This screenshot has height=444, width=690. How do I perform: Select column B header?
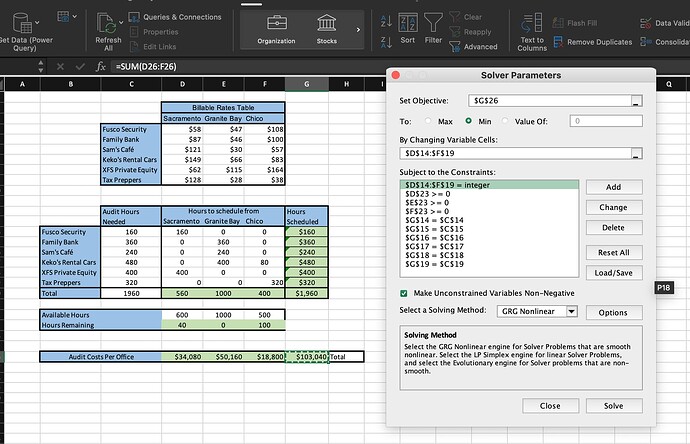[x=70, y=84]
